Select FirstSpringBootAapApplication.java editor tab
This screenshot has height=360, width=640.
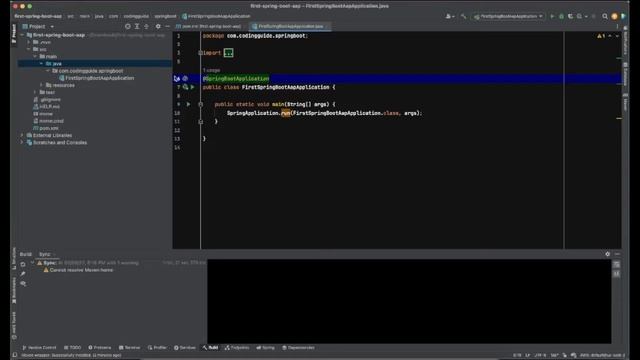(290, 26)
